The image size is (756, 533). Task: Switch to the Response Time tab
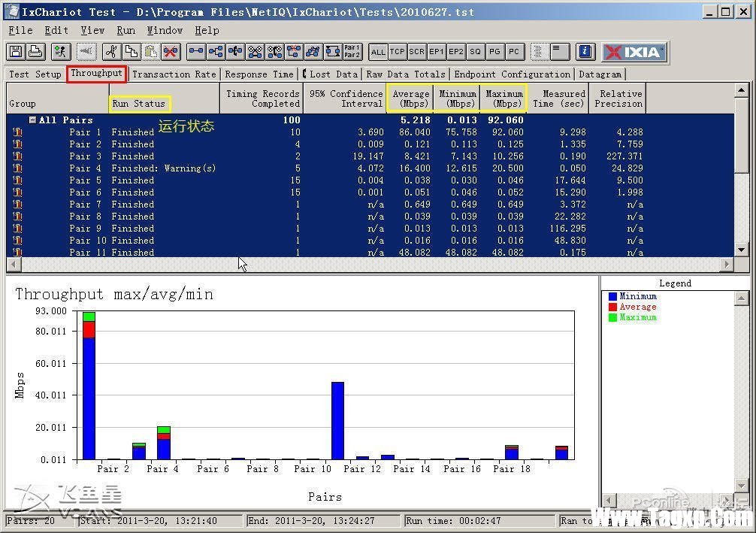tap(259, 74)
